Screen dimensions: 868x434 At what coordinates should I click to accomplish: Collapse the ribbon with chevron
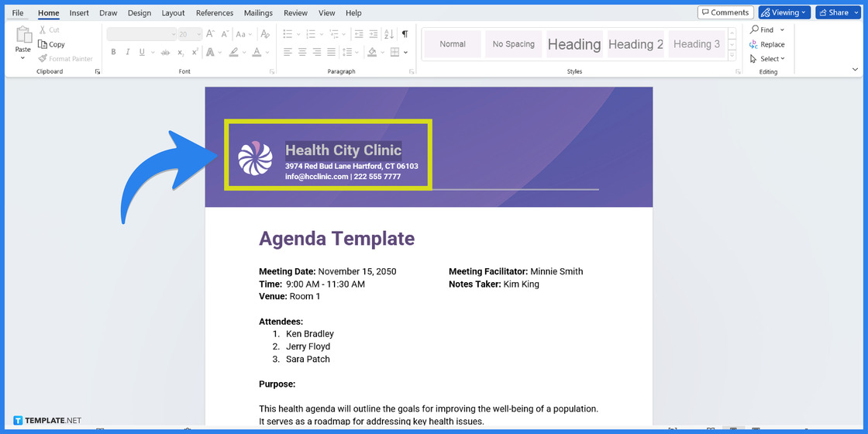click(856, 69)
